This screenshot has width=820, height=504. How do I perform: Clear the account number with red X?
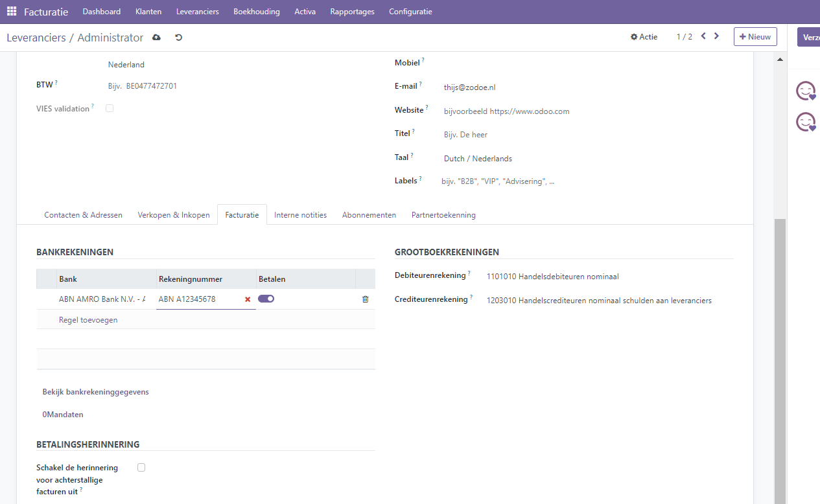click(248, 299)
